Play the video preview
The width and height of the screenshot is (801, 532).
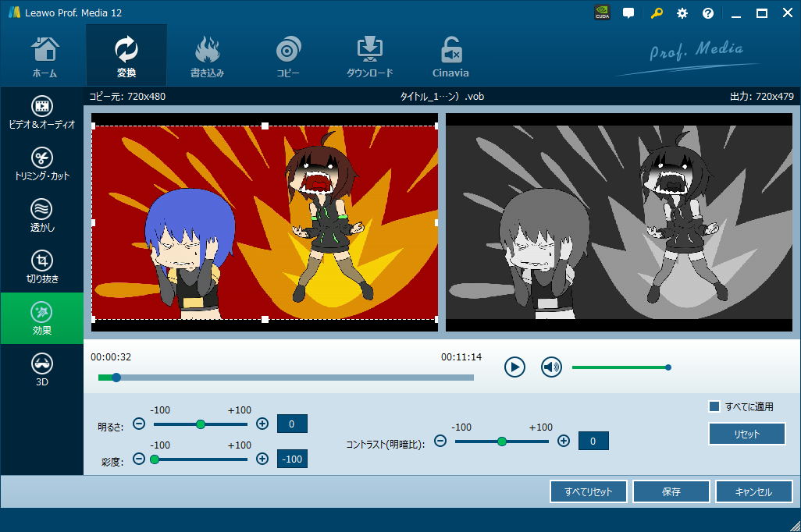tap(514, 367)
